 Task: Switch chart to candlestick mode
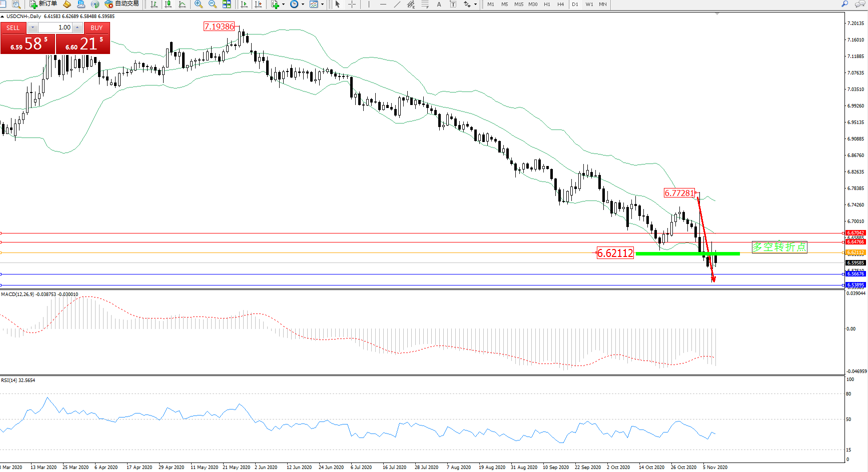pyautogui.click(x=168, y=4)
